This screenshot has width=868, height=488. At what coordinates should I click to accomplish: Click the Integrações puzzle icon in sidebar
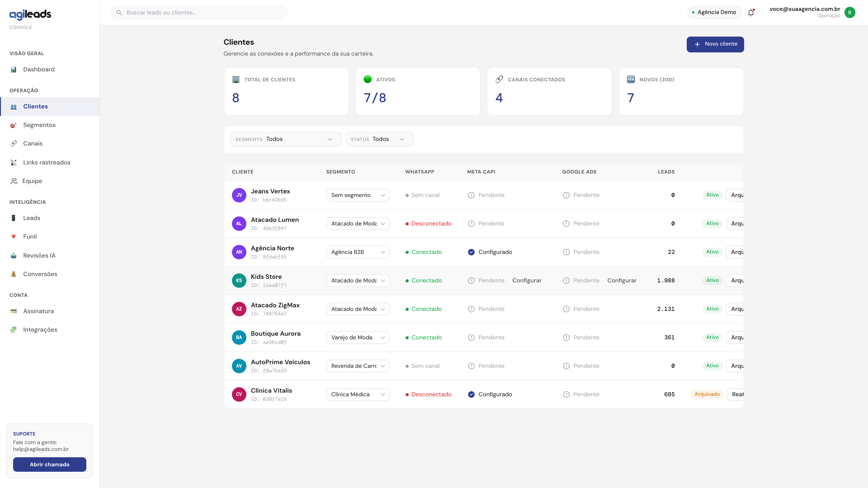point(14,330)
